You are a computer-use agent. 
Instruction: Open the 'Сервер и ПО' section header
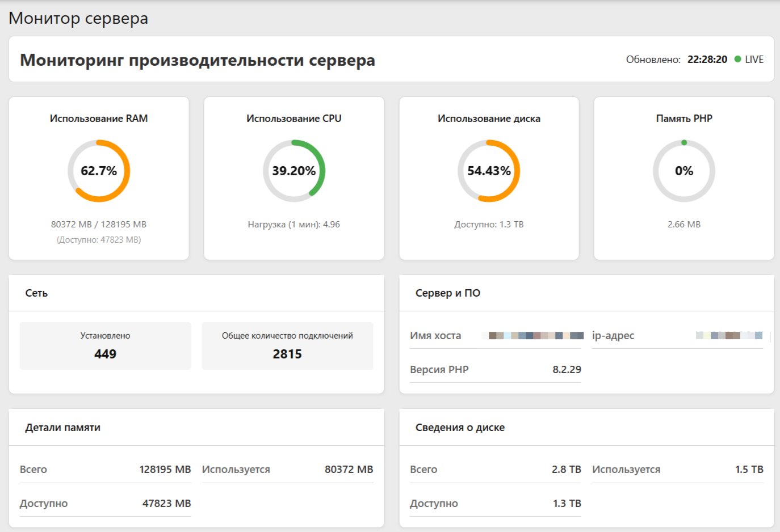(x=447, y=293)
